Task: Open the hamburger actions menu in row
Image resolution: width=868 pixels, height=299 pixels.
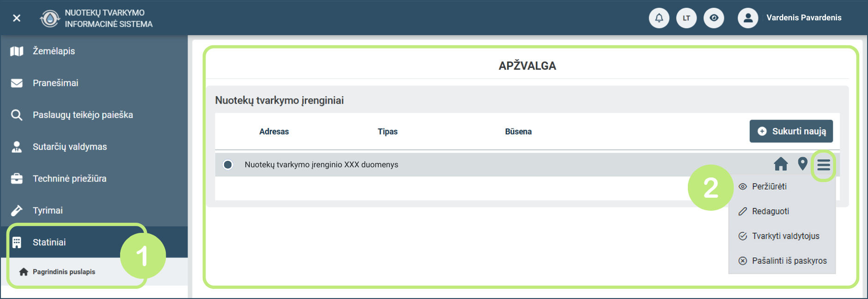Action: pos(824,165)
